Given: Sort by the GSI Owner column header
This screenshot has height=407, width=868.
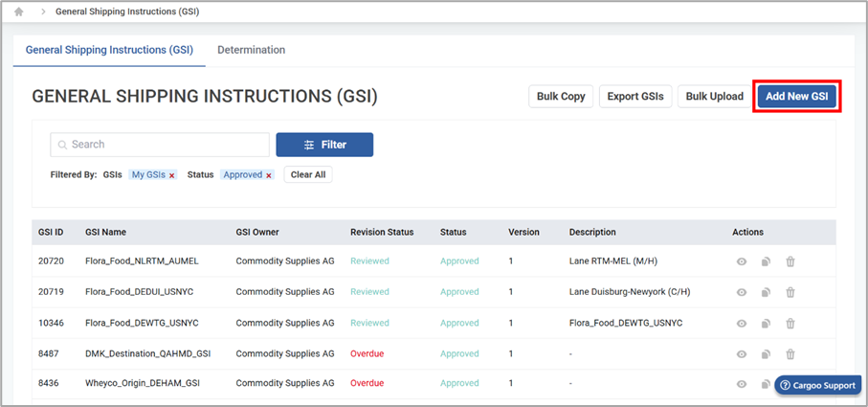Looking at the screenshot, I should click(x=257, y=232).
